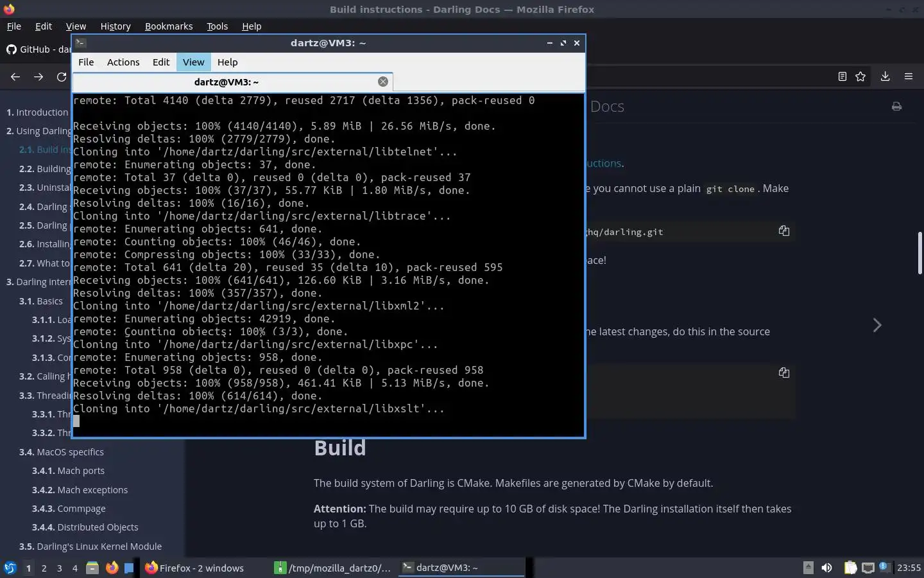
Task: Open the Firefox Tools menu
Action: [x=218, y=26]
